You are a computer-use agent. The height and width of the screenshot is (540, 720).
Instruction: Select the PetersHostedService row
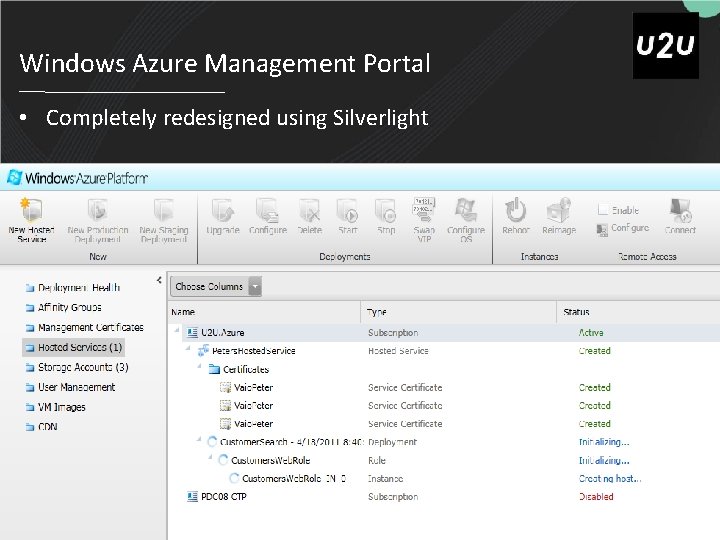pos(444,351)
